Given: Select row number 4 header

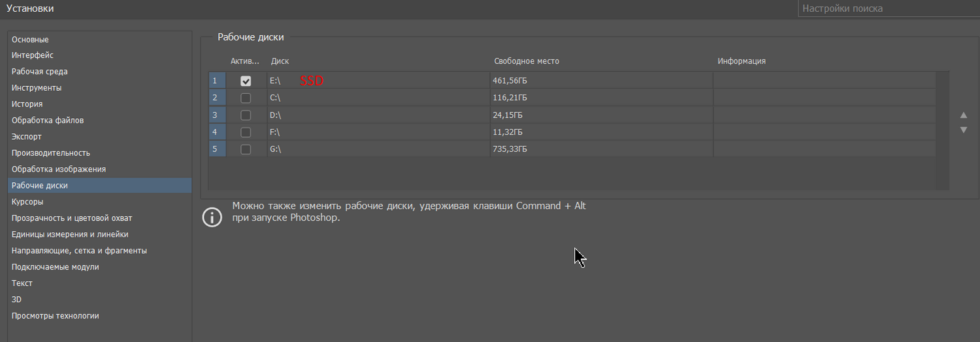Looking at the screenshot, I should pyautogui.click(x=217, y=132).
